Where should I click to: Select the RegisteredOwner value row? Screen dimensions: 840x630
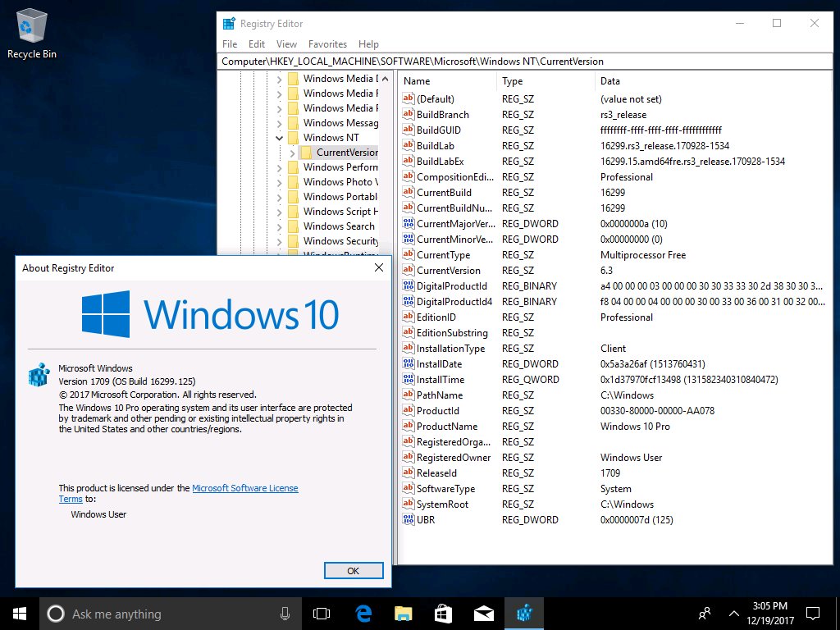(x=614, y=458)
